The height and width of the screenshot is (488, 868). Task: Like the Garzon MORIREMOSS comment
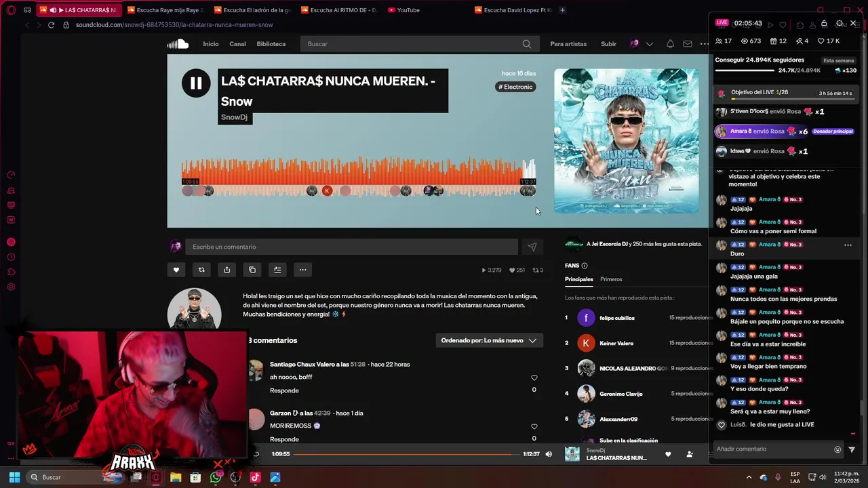tap(534, 426)
